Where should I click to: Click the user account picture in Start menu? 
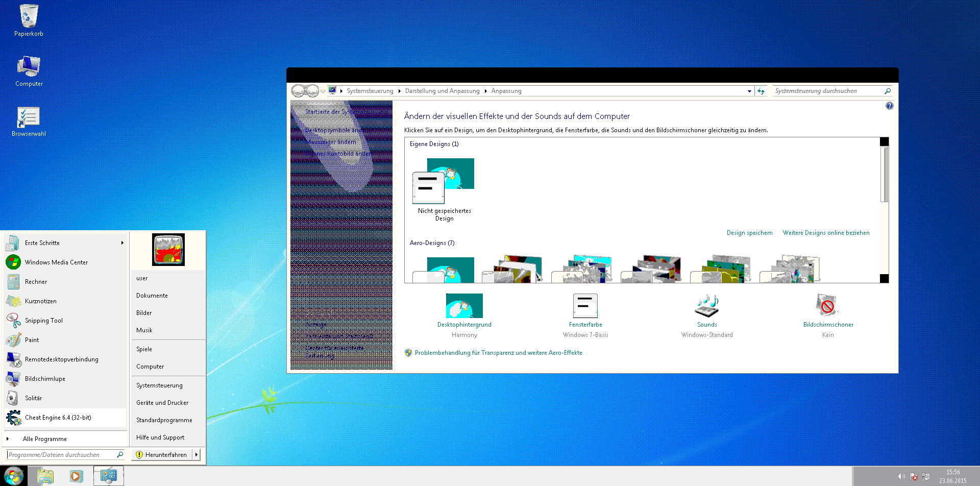point(168,250)
